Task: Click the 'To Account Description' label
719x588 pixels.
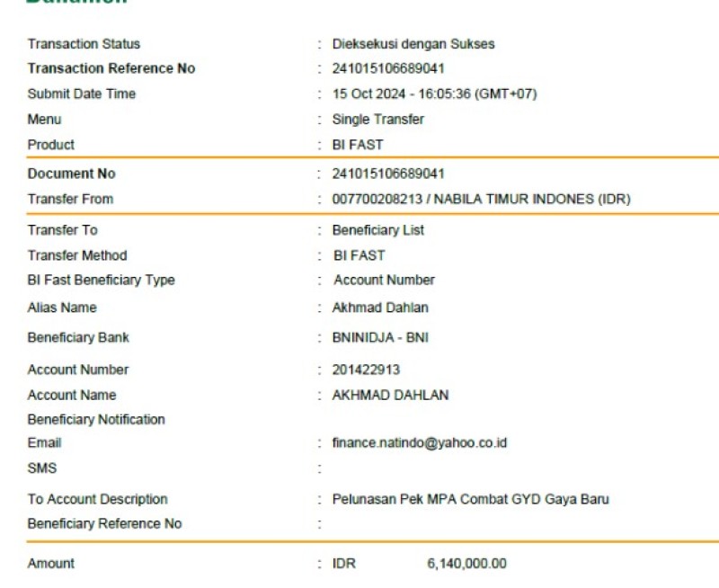Action: click(98, 499)
